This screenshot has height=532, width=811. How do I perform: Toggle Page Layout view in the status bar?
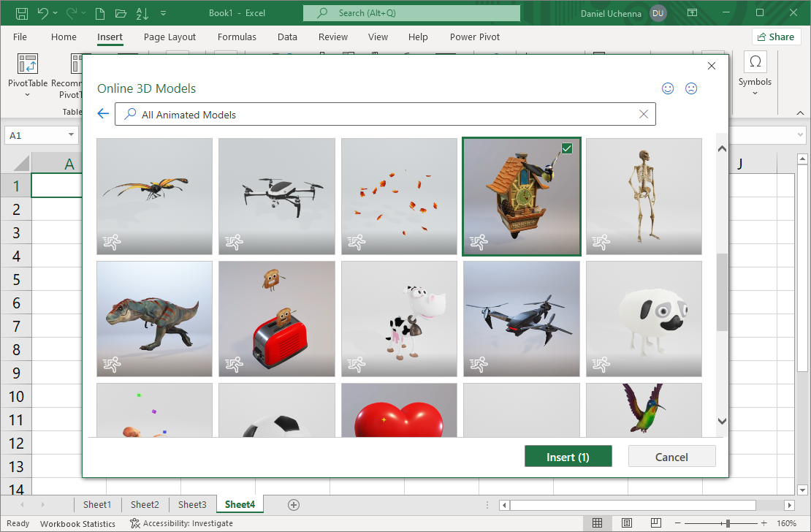pos(626,522)
